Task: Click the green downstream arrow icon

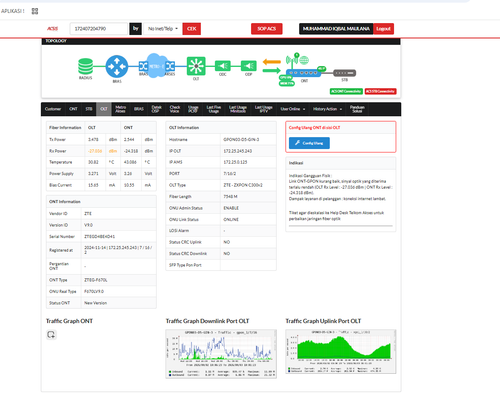Action: pyautogui.click(x=272, y=70)
